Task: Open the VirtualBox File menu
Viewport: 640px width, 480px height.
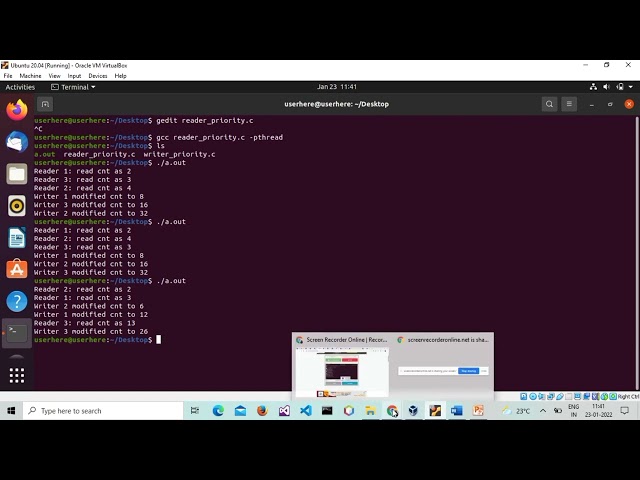Action: (x=8, y=76)
